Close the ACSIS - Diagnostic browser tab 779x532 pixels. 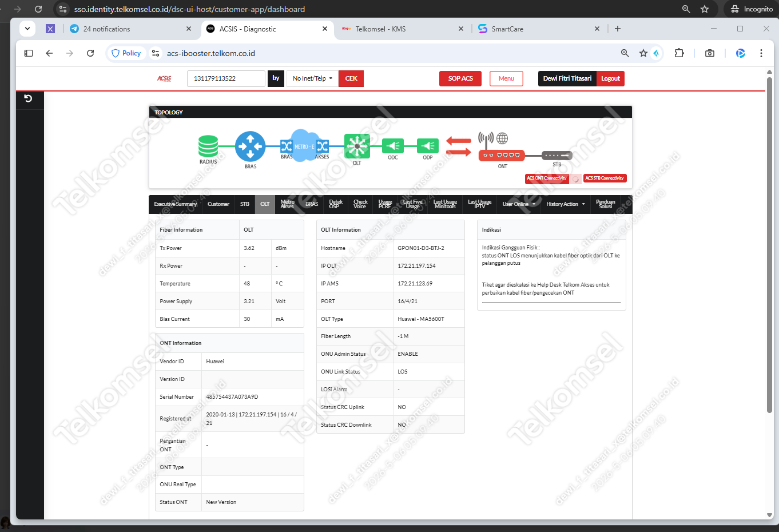(x=325, y=29)
